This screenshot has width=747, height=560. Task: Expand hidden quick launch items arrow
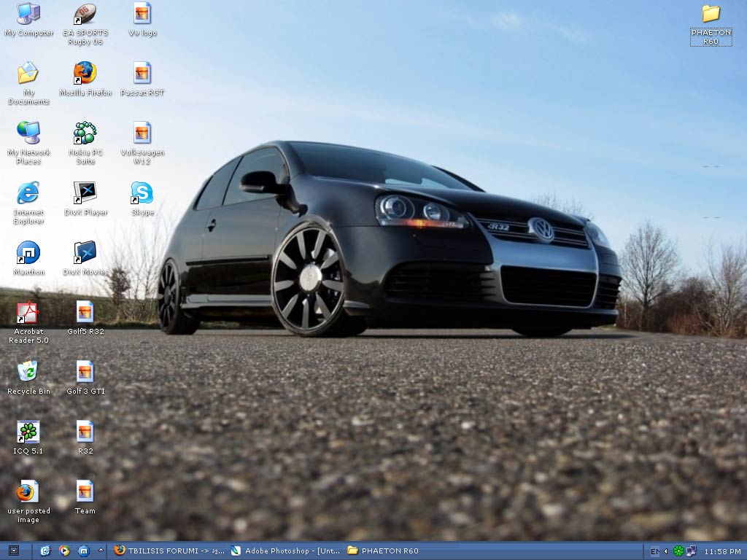(101, 551)
